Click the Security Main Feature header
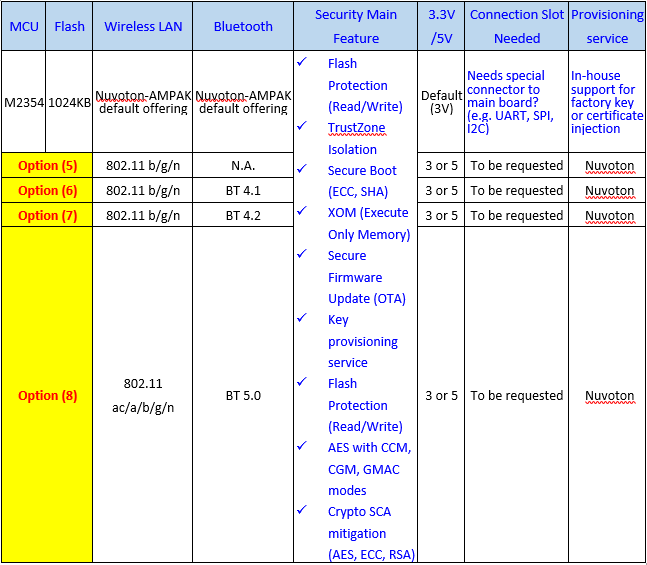 (356, 26)
